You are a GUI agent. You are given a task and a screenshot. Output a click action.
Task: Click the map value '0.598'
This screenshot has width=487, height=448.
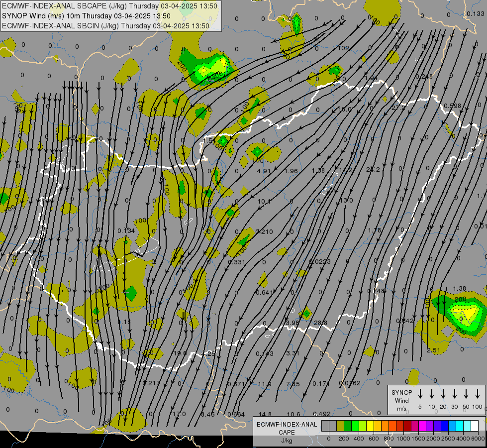453,106
